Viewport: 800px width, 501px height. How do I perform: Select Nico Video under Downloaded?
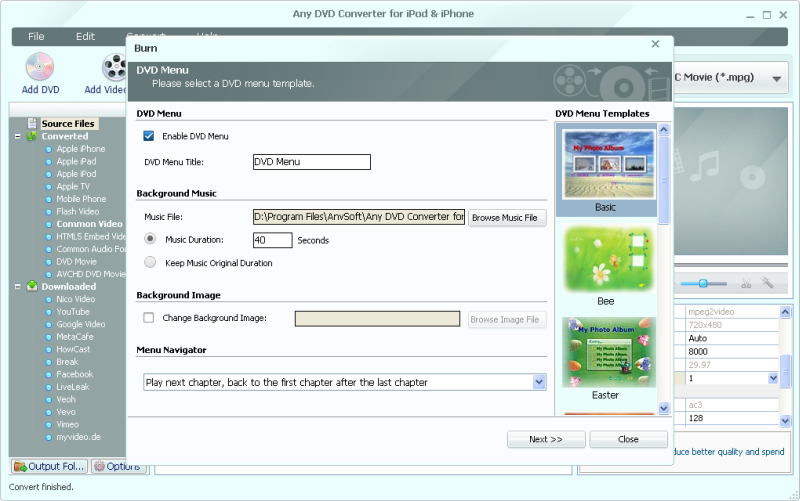[76, 299]
